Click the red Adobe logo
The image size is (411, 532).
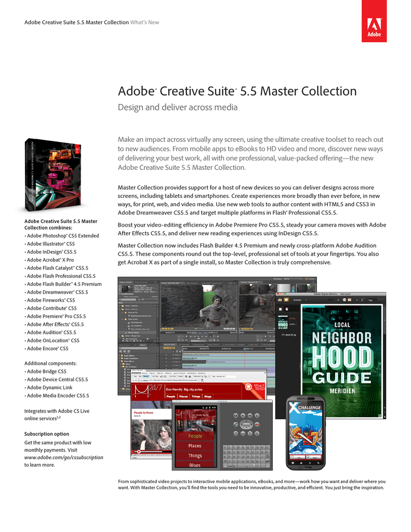point(374,21)
